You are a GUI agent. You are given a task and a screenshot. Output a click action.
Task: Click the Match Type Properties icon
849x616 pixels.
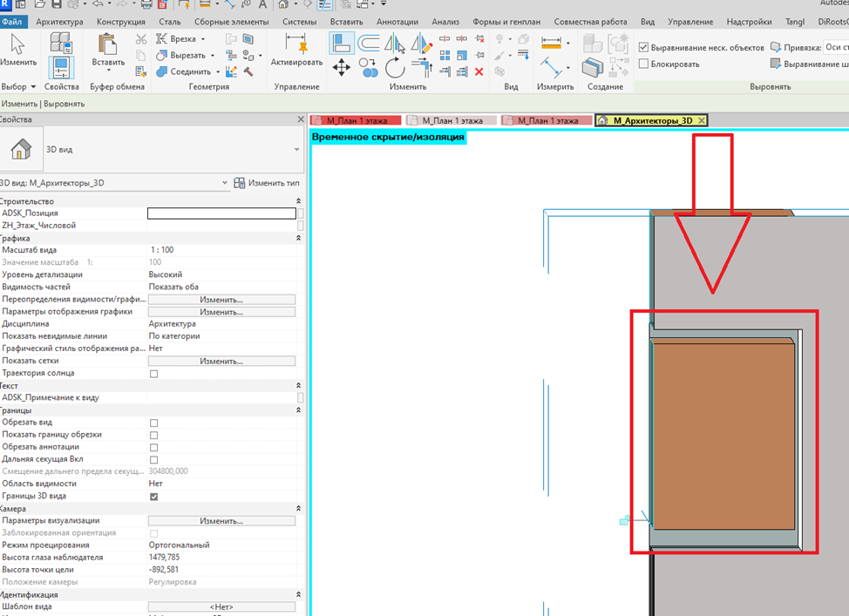[141, 71]
